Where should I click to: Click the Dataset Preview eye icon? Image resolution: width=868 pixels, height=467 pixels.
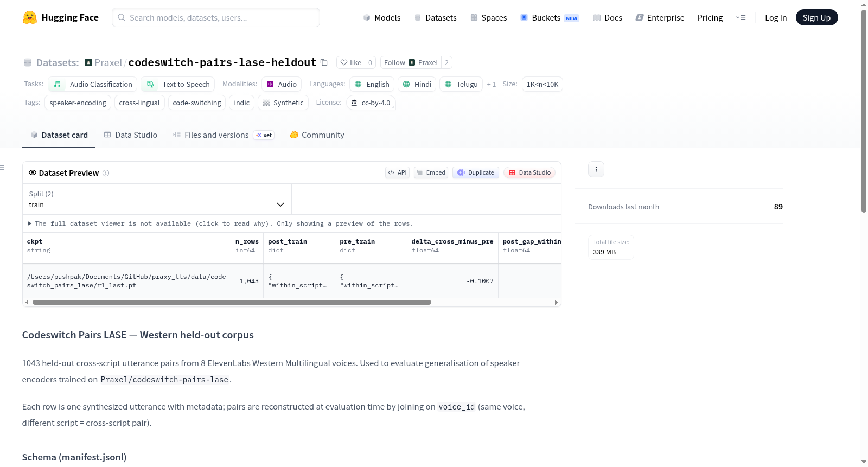tap(33, 172)
